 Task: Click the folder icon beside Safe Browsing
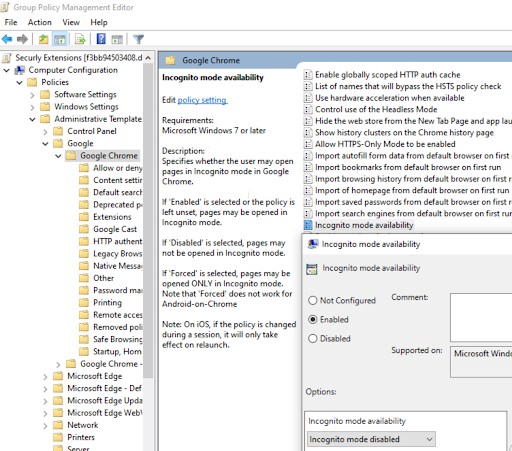(84, 339)
